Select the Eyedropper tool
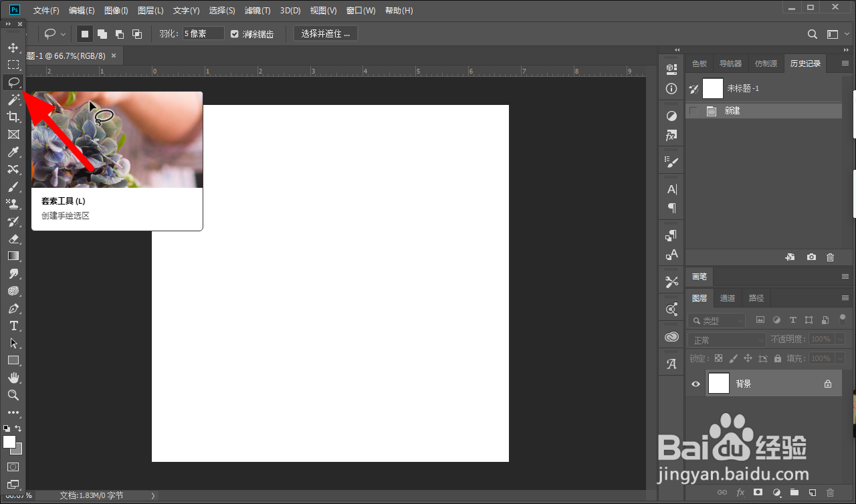The width and height of the screenshot is (856, 504). [x=13, y=152]
